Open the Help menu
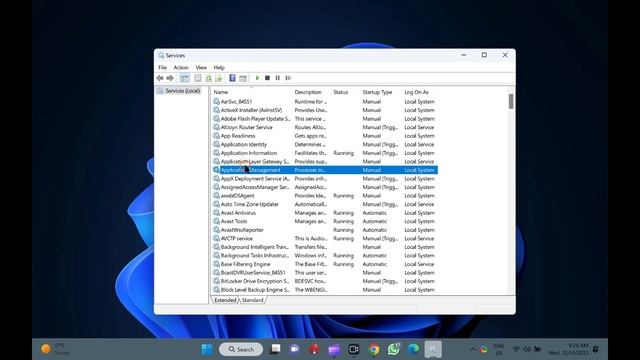Image resolution: width=640 pixels, height=360 pixels. click(x=219, y=67)
